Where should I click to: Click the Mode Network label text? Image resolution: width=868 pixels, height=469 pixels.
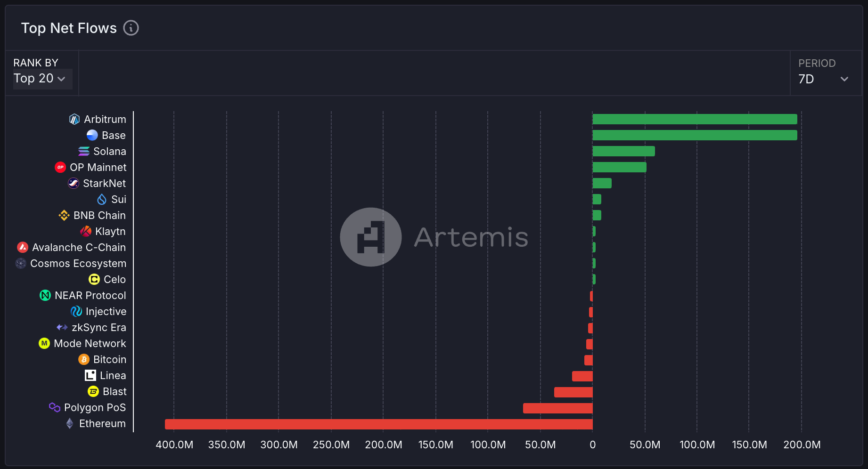click(90, 343)
